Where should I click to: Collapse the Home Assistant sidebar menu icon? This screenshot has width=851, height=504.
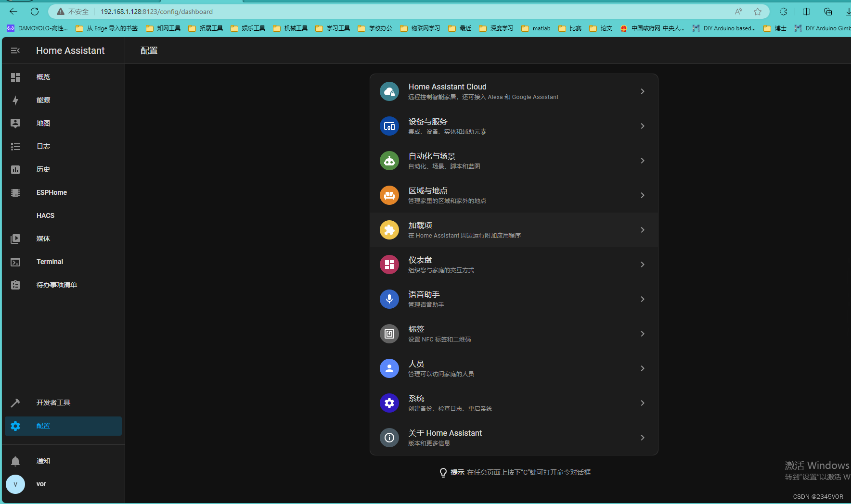[15, 50]
